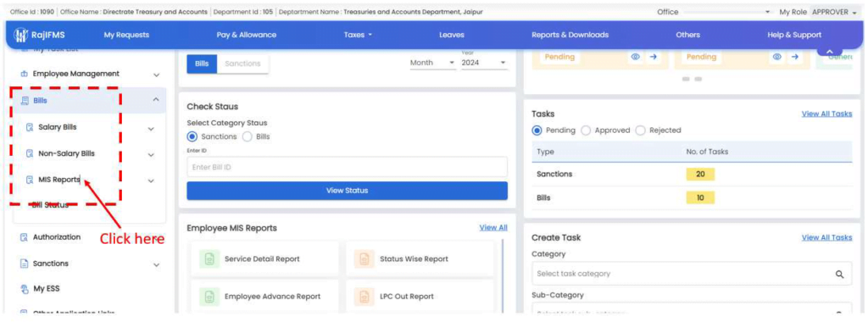This screenshot has height=322, width=868.
Task: Open Service Detail Report card
Action: (x=264, y=259)
